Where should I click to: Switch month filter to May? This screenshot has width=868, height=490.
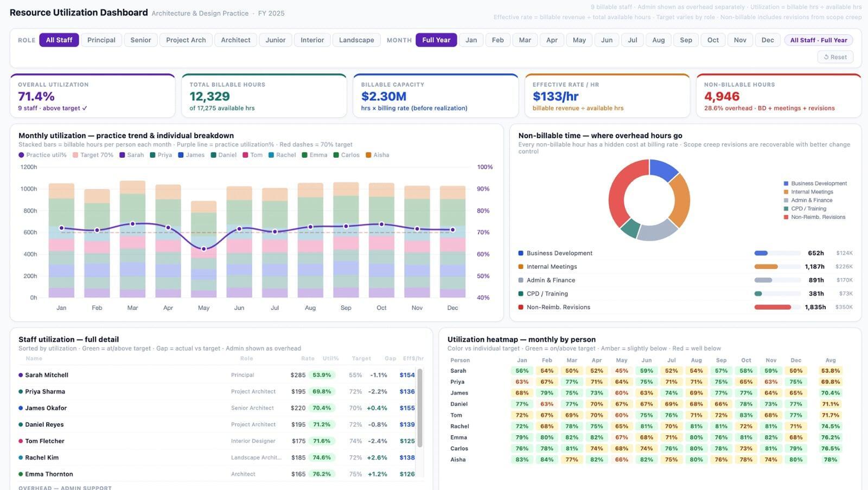579,40
